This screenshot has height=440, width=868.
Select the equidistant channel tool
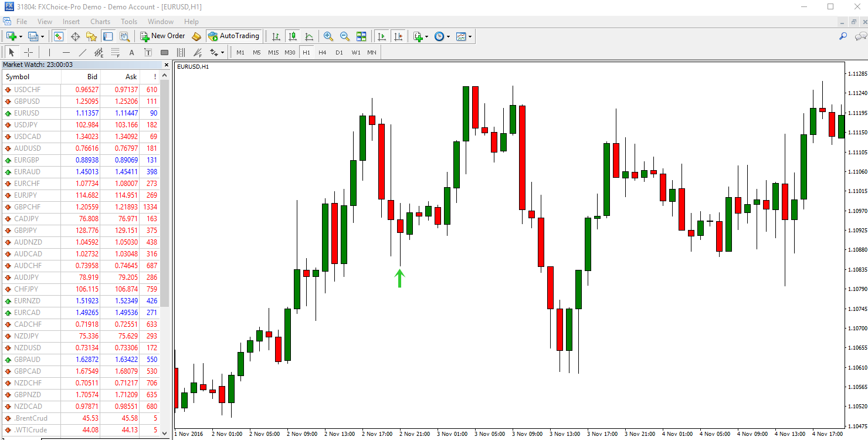click(x=99, y=53)
